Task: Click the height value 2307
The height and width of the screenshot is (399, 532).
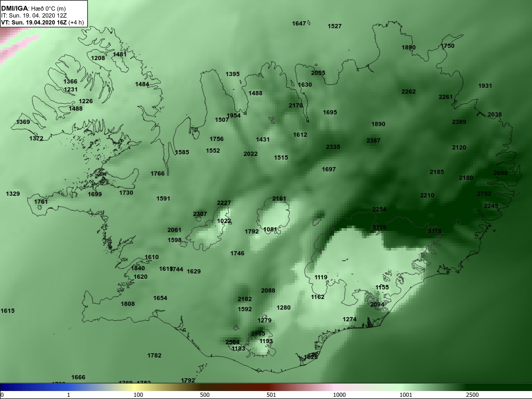Action: pyautogui.click(x=200, y=214)
